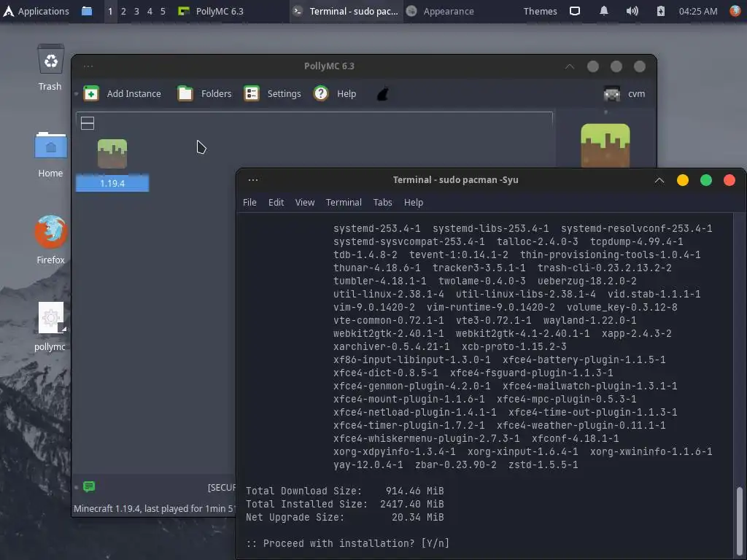Open the Tabs menu in Terminal
The image size is (747, 560).
pos(382,203)
